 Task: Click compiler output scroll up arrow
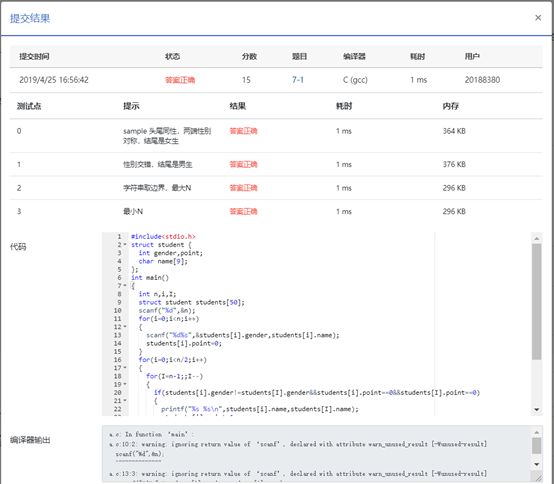(x=536, y=432)
